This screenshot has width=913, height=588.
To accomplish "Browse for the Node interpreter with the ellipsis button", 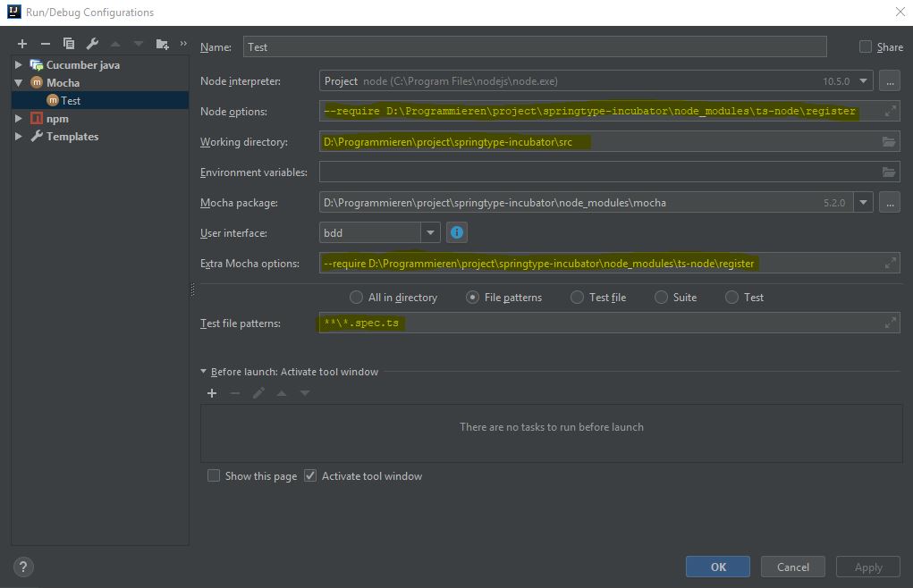I will click(890, 80).
